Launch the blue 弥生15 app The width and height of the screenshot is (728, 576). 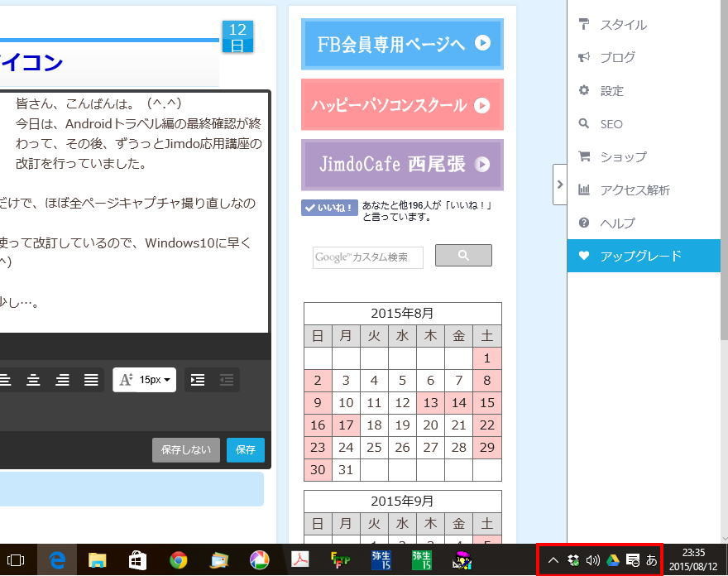pyautogui.click(x=381, y=560)
